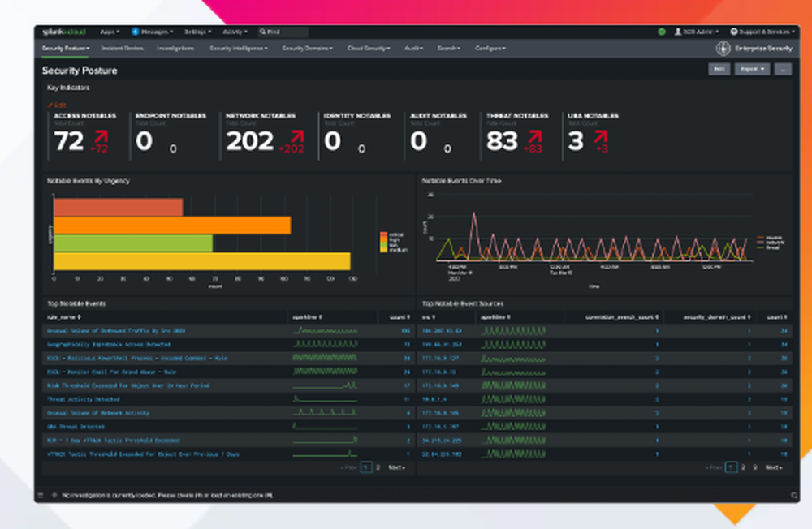Image resolution: width=812 pixels, height=529 pixels.
Task: Open Geographically Improbable Access Detected event
Action: [x=109, y=344]
